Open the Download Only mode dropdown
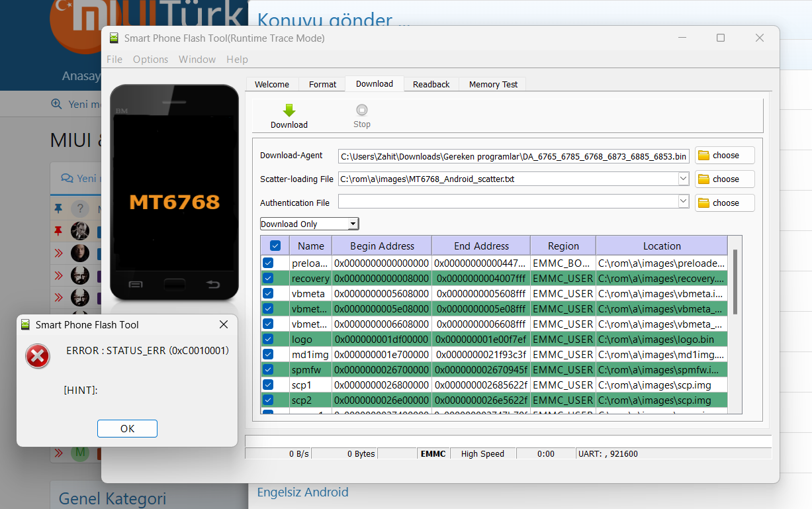Screen dimensions: 812x509 (x=309, y=224)
